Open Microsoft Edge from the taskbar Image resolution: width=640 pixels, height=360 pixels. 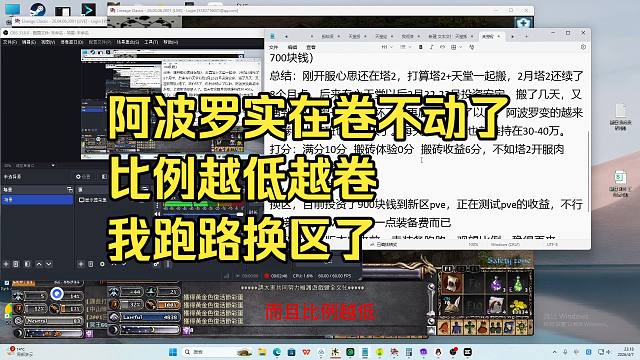pyautogui.click(x=277, y=352)
